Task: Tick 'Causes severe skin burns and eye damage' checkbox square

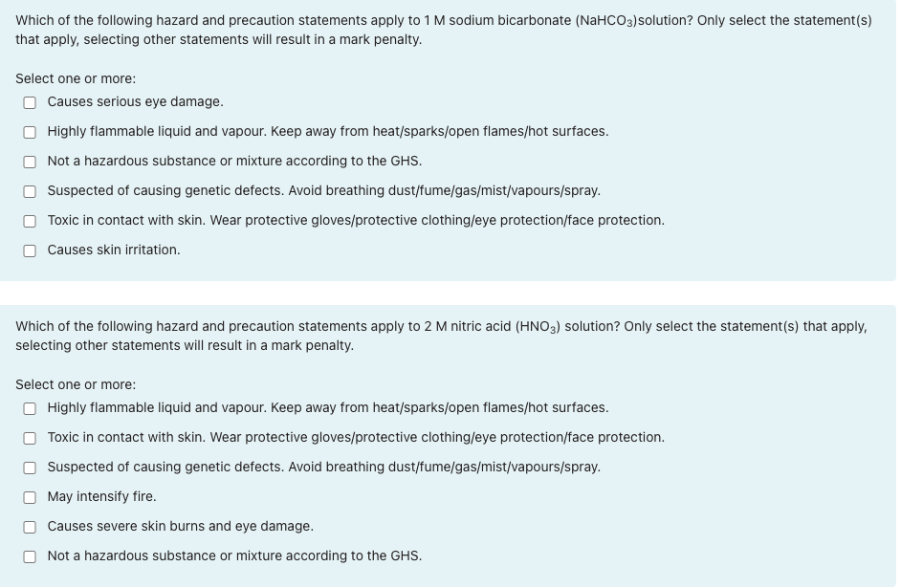Action: pos(30,527)
